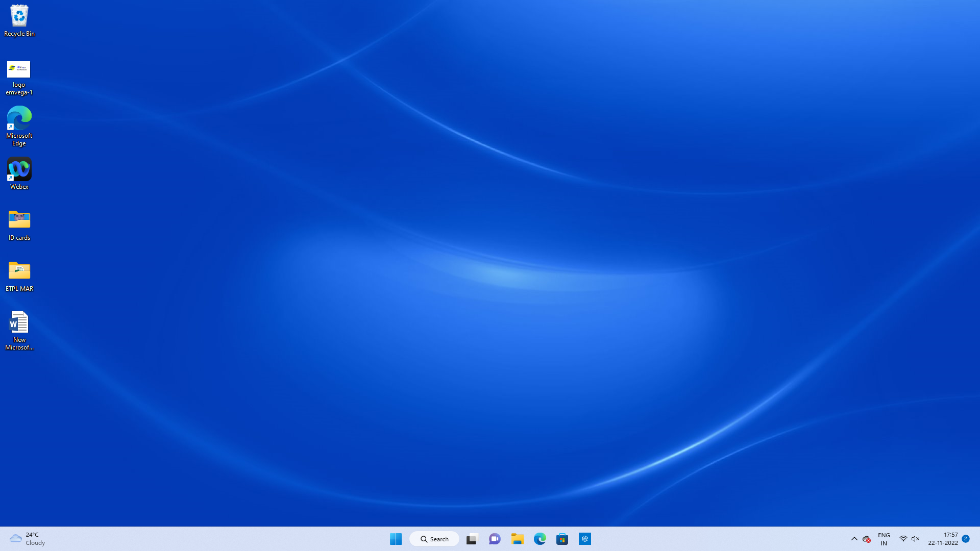Open the clock and date 17:57 calendar

943,539
